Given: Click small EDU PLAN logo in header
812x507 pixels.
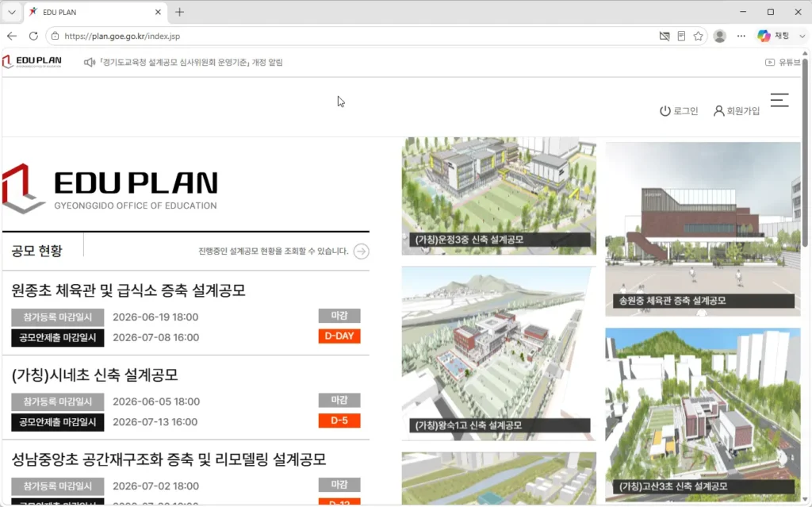Looking at the screenshot, I should (x=32, y=62).
